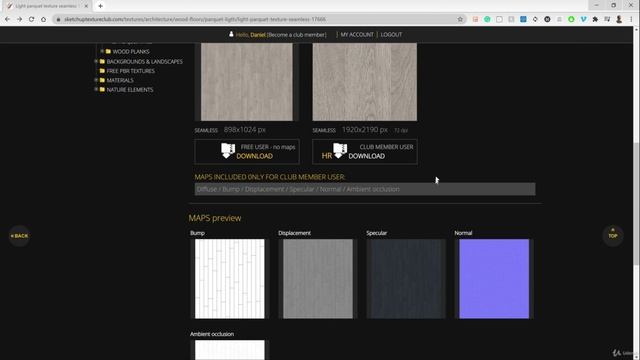Open the Normal map preview

pos(494,279)
